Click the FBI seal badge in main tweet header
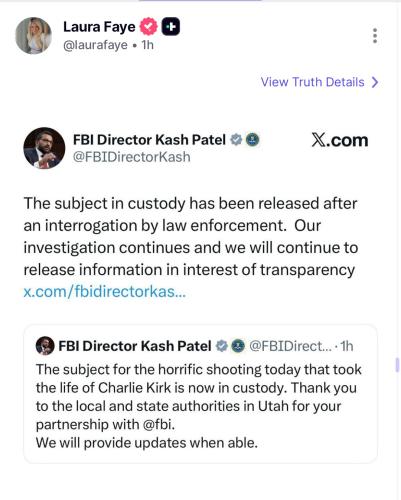 [x=252, y=140]
